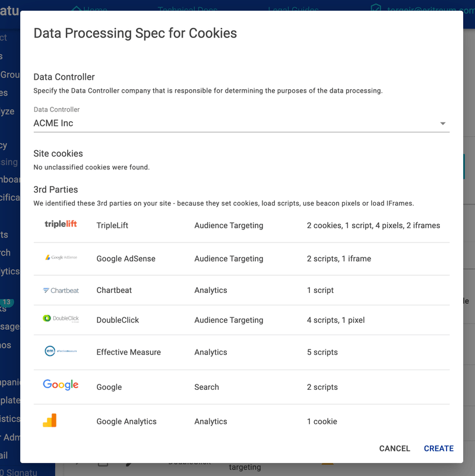Click the TripleLift logo
The width and height of the screenshot is (475, 476).
[x=61, y=224]
